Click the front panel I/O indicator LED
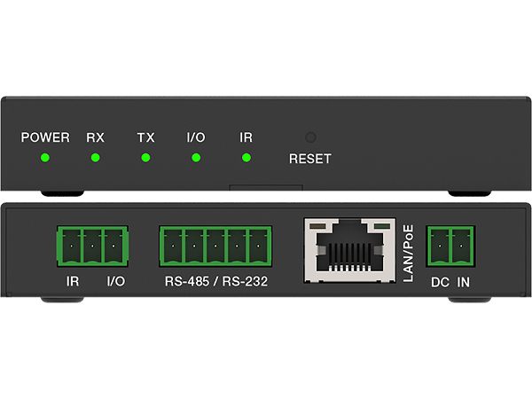 pyautogui.click(x=196, y=159)
